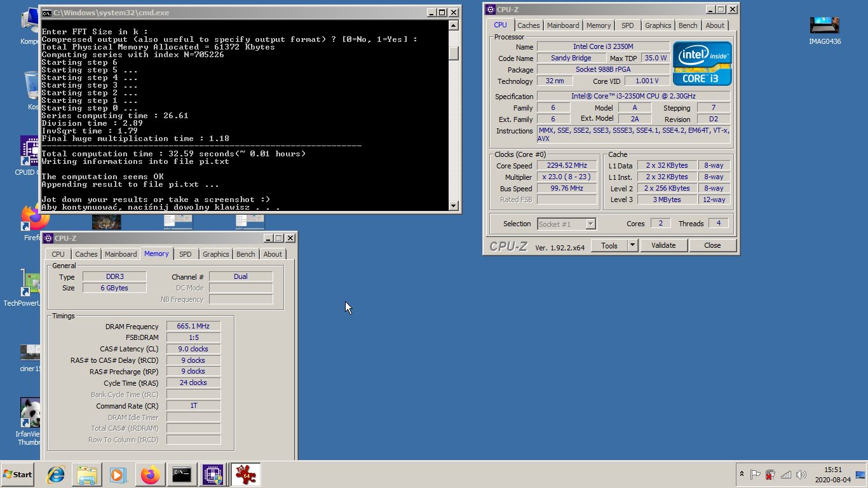Click cmd window scrollbar up arrow
The height and width of the screenshot is (488, 868).
point(454,25)
